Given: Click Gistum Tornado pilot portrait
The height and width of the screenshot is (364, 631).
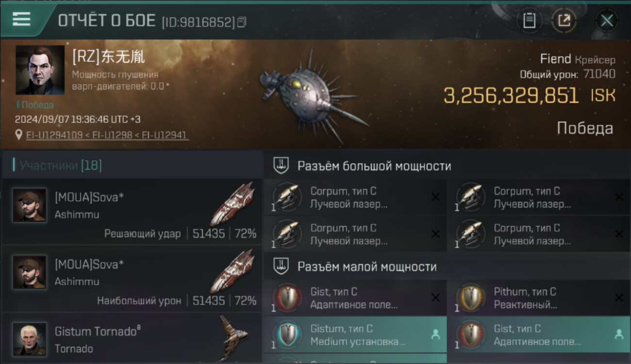Looking at the screenshot, I should (30, 339).
